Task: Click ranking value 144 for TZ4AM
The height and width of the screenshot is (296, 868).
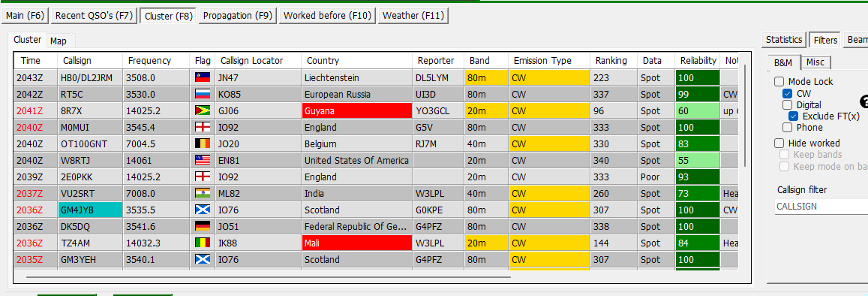Action: point(614,243)
